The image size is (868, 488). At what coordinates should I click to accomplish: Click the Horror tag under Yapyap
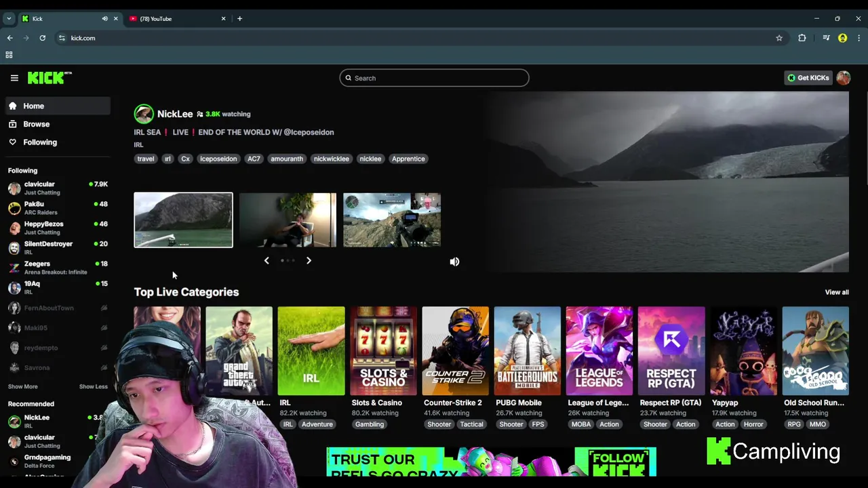click(x=753, y=424)
